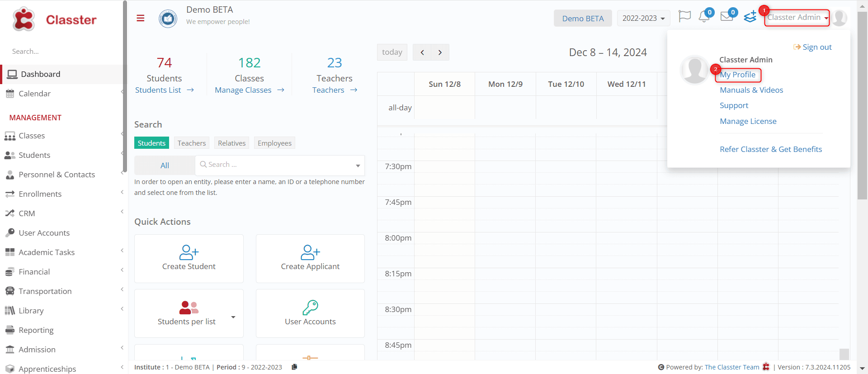Open the flag announcements icon
The height and width of the screenshot is (374, 868).
684,17
